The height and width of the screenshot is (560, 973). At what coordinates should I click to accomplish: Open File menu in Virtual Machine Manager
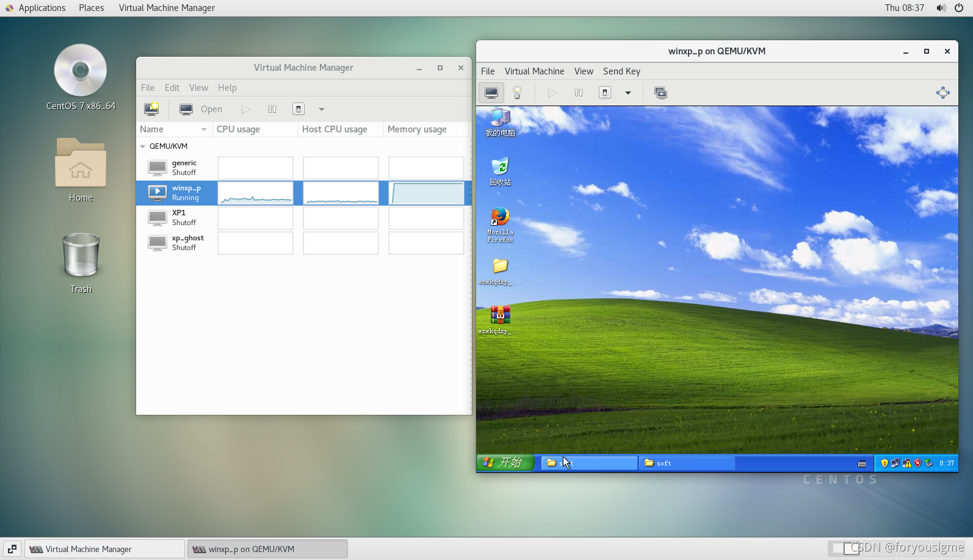148,88
